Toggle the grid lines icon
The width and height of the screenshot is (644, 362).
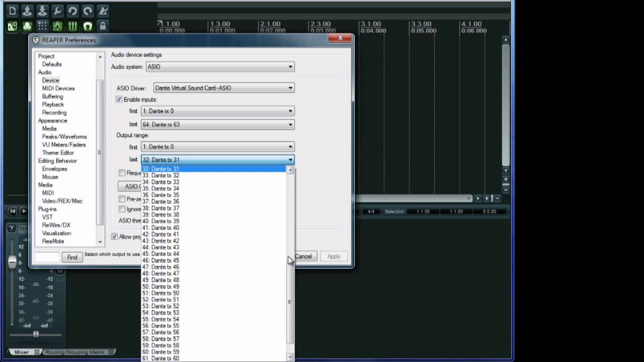pos(72,26)
